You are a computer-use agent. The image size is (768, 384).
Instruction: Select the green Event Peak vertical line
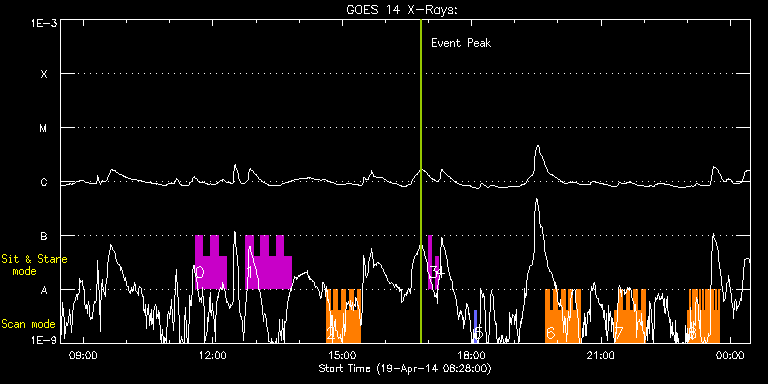click(421, 181)
